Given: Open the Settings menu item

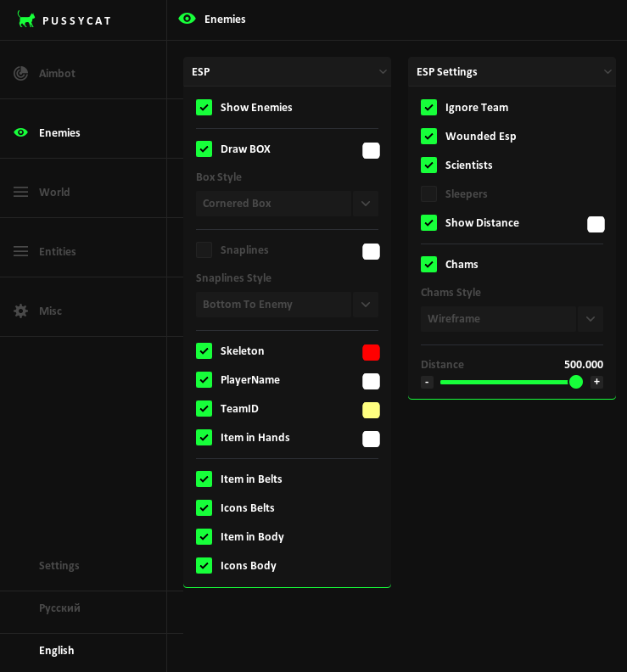Looking at the screenshot, I should click(59, 565).
